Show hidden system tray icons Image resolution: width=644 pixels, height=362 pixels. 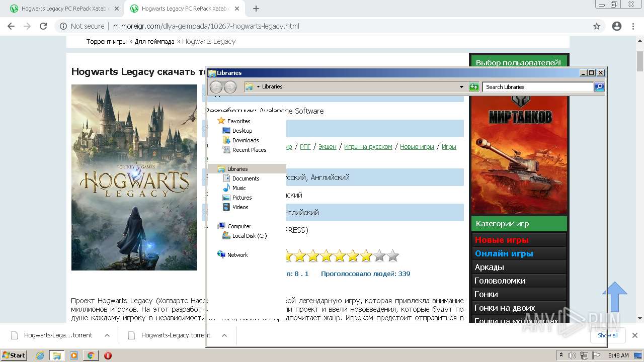(x=561, y=355)
